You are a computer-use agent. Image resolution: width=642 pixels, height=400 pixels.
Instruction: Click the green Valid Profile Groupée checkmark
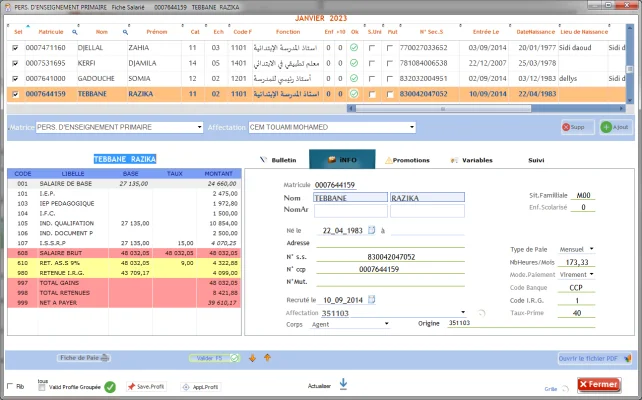click(x=110, y=386)
